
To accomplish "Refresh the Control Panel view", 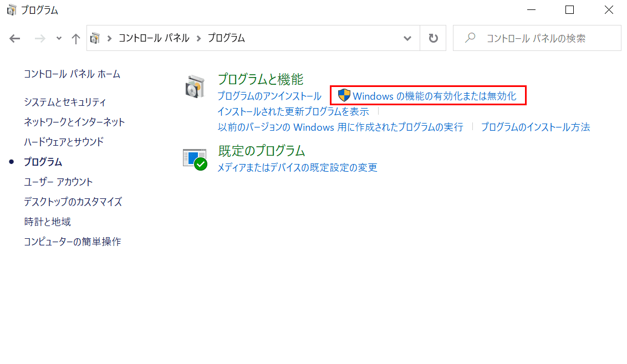I will [x=433, y=38].
